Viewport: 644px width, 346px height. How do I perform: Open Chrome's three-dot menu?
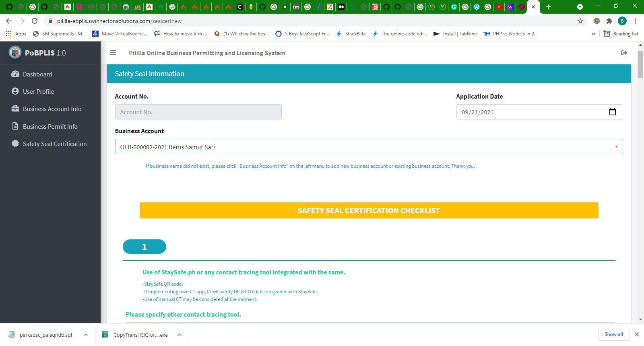pyautogui.click(x=635, y=21)
